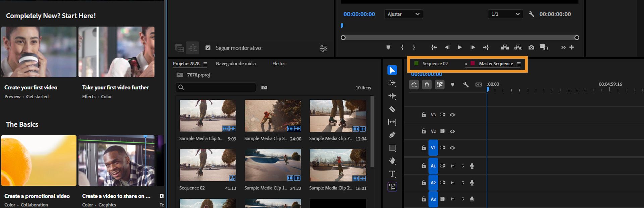The height and width of the screenshot is (208, 644).
Task: Open the program monitor button editor plus icon
Action: pos(572,47)
